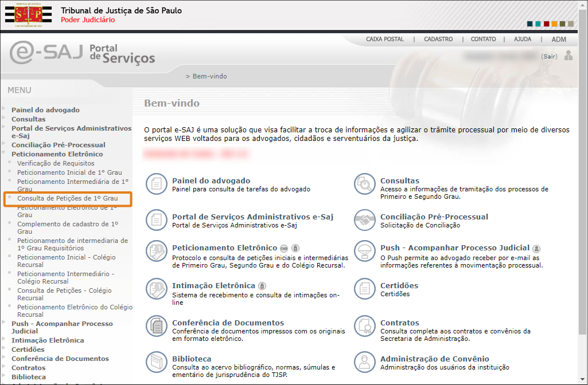Select the olive green color theme swatch

pyautogui.click(x=563, y=24)
